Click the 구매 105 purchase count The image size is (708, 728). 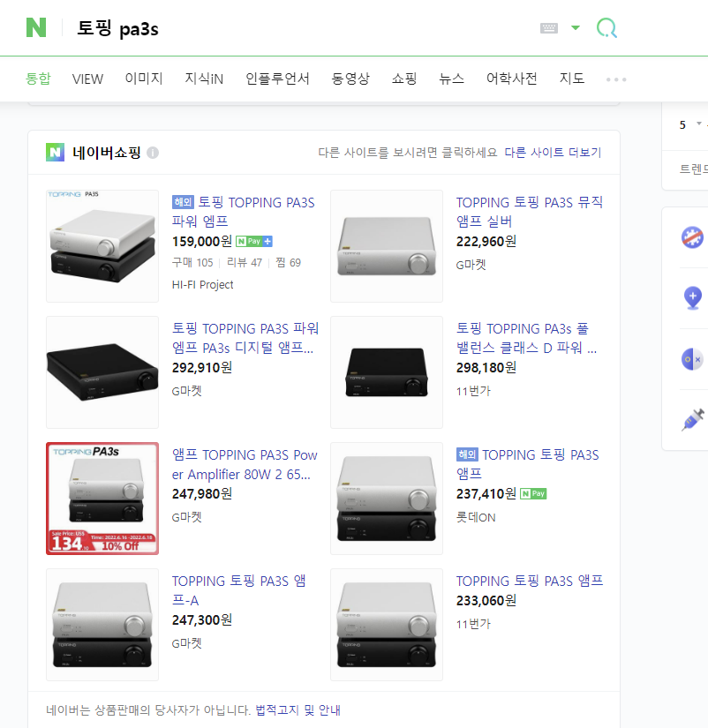pyautogui.click(x=192, y=263)
